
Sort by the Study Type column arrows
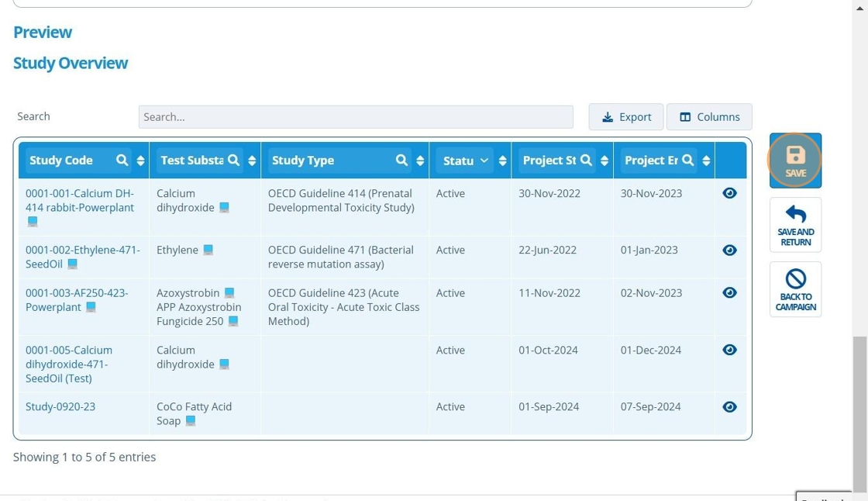[x=420, y=161]
